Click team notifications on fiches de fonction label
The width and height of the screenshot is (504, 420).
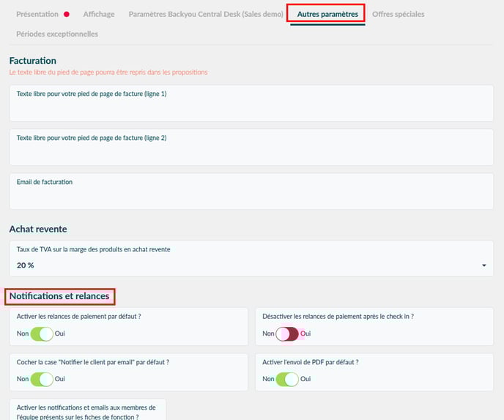(86, 412)
